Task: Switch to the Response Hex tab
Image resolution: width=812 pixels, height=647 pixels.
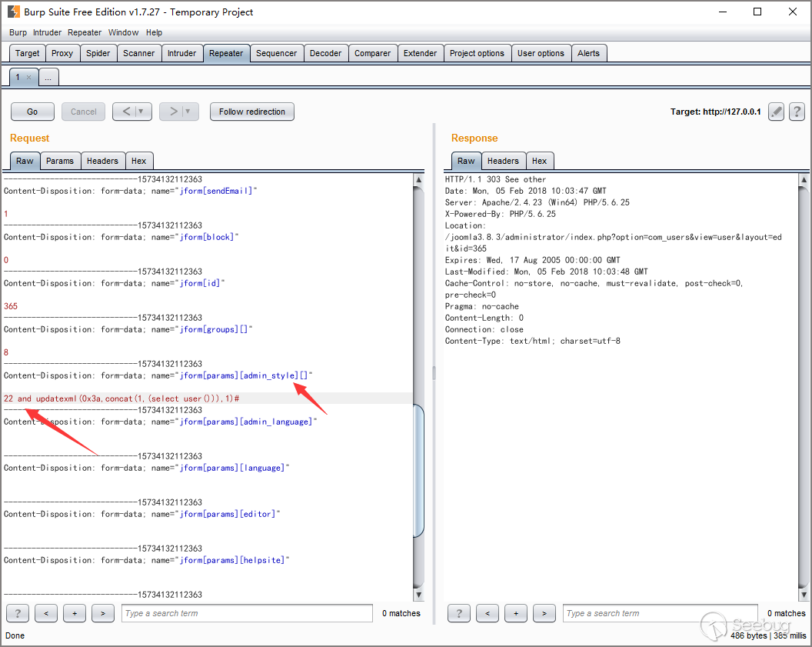Action: pyautogui.click(x=540, y=161)
